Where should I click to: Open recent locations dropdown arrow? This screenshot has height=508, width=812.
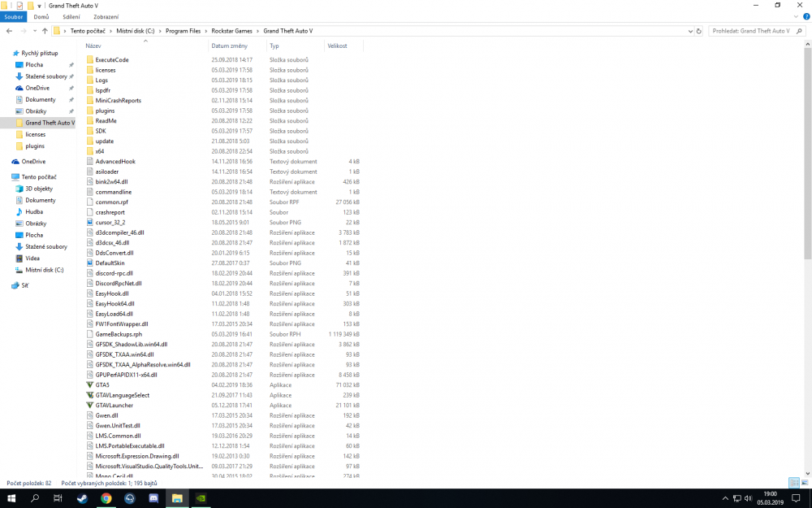click(x=35, y=31)
